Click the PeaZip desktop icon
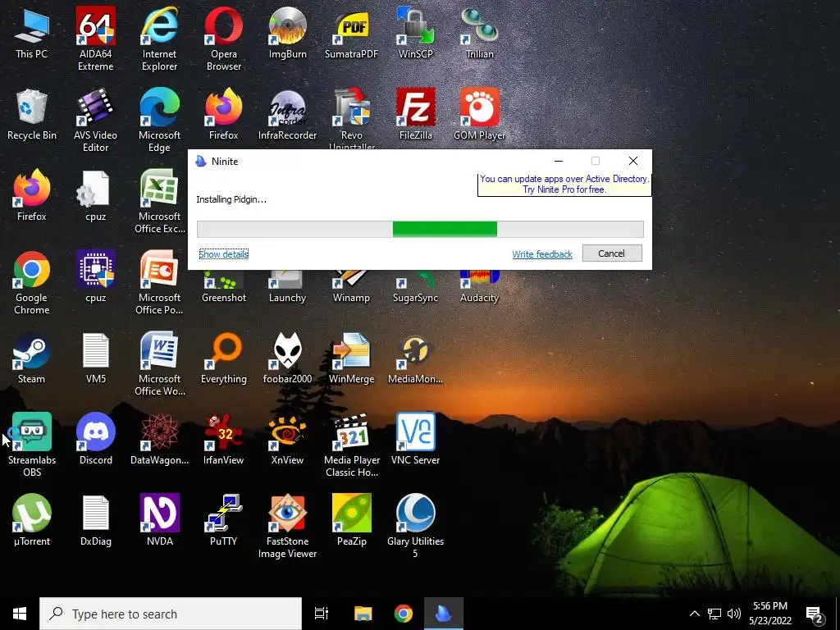This screenshot has width=840, height=630. point(351,521)
